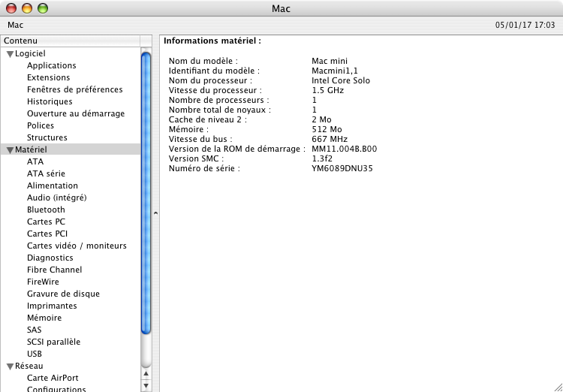Click the window resize grip corner

558,387
